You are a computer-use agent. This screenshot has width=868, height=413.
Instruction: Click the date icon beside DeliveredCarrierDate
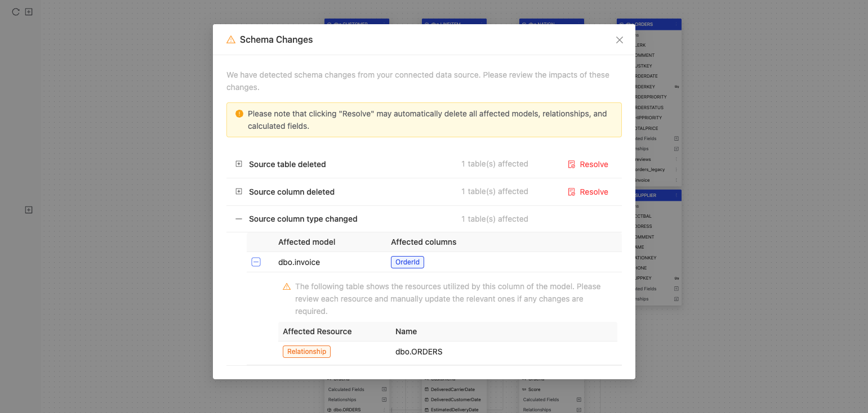(x=427, y=389)
